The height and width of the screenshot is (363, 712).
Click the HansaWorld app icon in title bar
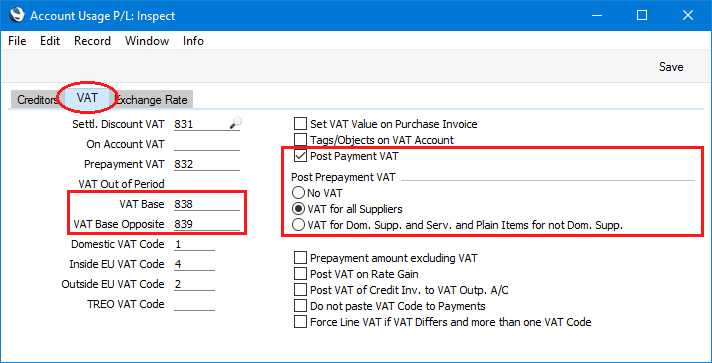[x=17, y=15]
